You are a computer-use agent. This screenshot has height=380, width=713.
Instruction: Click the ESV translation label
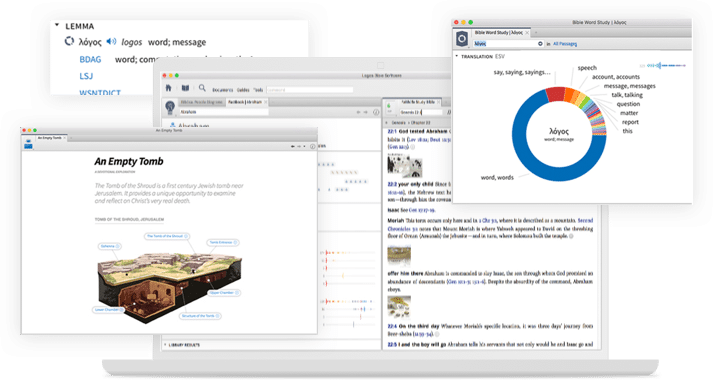(500, 57)
